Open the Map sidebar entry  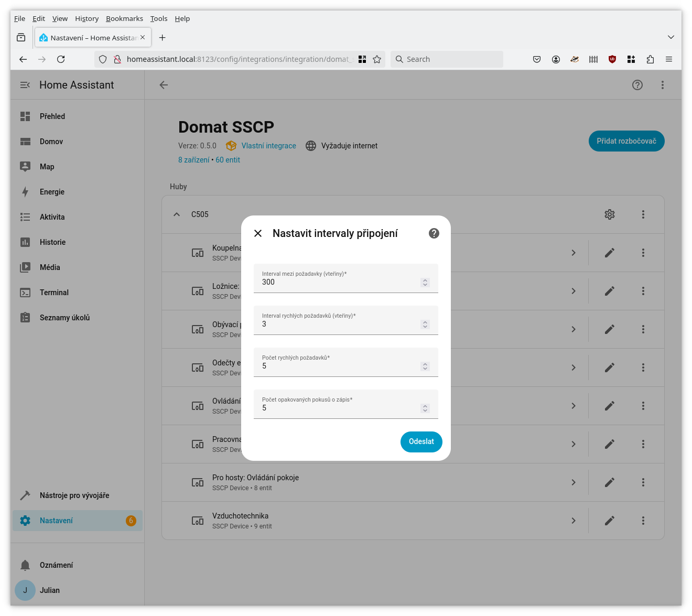[x=78, y=167]
